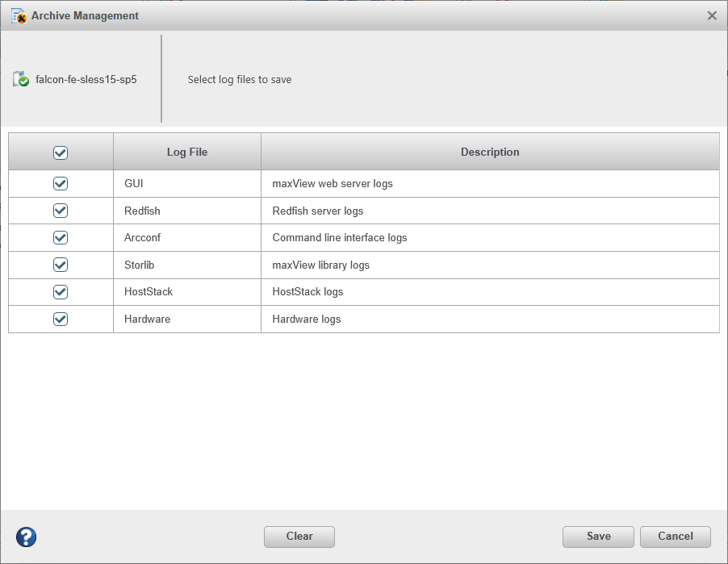Image resolution: width=728 pixels, height=564 pixels.
Task: Select the falcon-fe-sless15-sp5 server name
Action: point(86,80)
